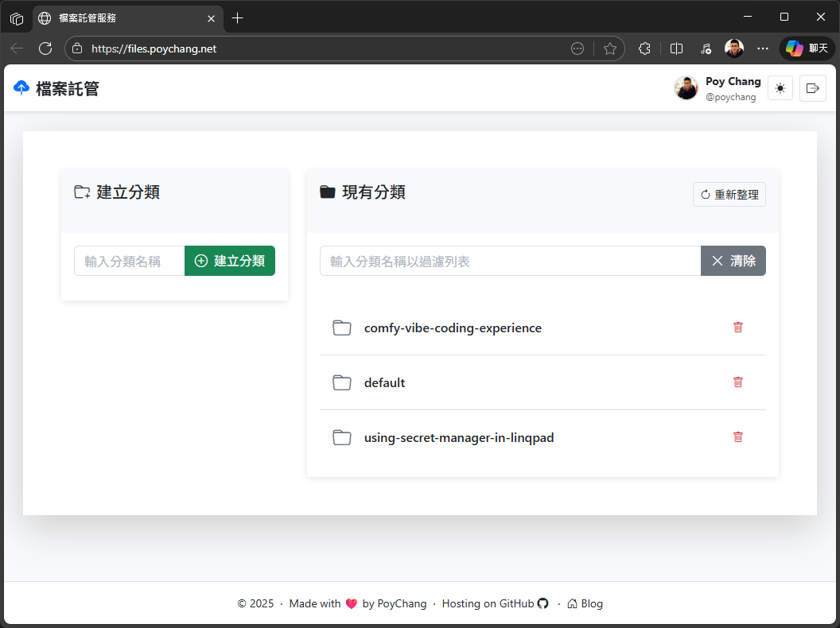840x628 pixels.
Task: Open the browser extensions icon
Action: point(644,48)
